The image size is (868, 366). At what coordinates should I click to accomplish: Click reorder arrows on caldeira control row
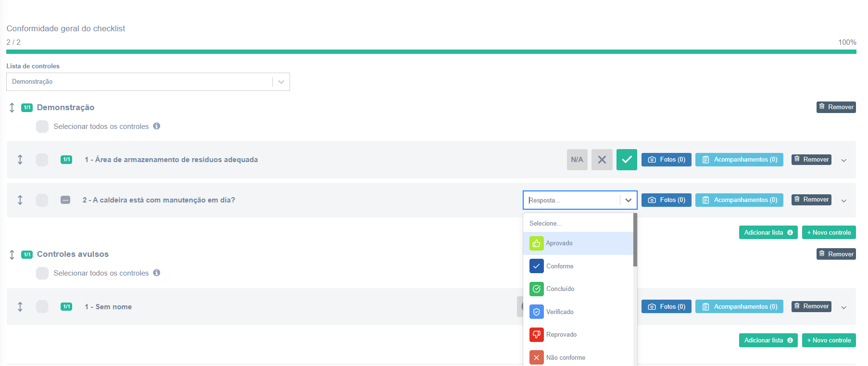pos(20,200)
